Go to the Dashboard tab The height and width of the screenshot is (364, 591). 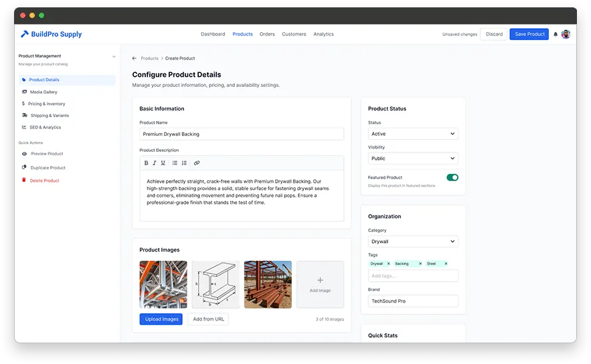click(213, 34)
